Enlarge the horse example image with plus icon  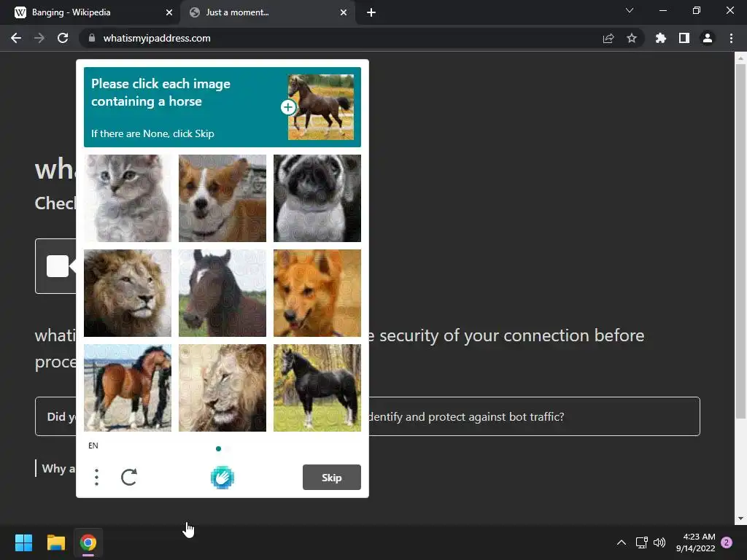pos(287,107)
